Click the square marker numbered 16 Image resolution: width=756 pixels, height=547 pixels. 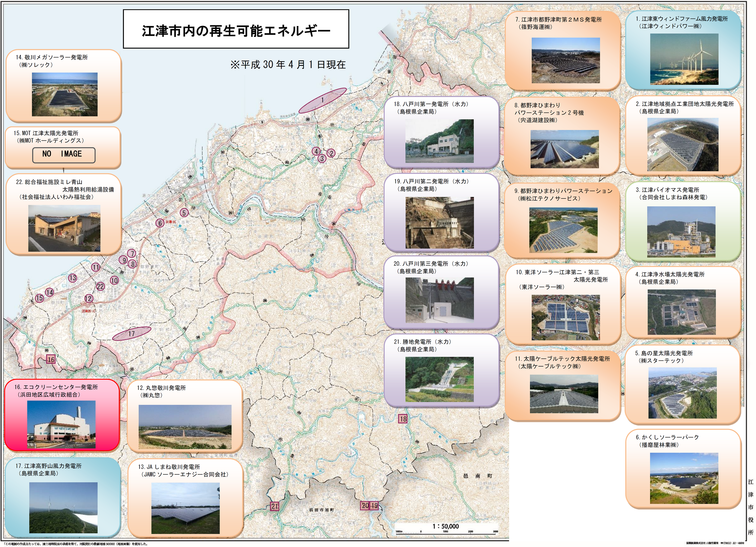[51, 359]
